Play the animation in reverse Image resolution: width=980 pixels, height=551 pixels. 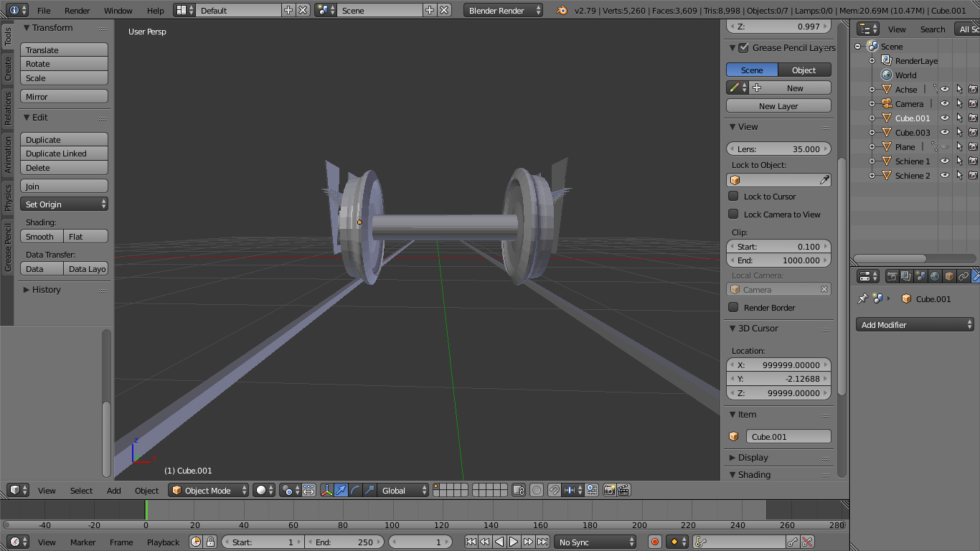coord(499,542)
